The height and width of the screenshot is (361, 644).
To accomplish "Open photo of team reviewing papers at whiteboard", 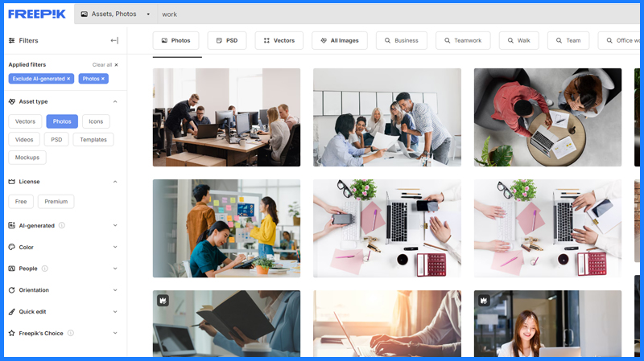I will point(387,117).
